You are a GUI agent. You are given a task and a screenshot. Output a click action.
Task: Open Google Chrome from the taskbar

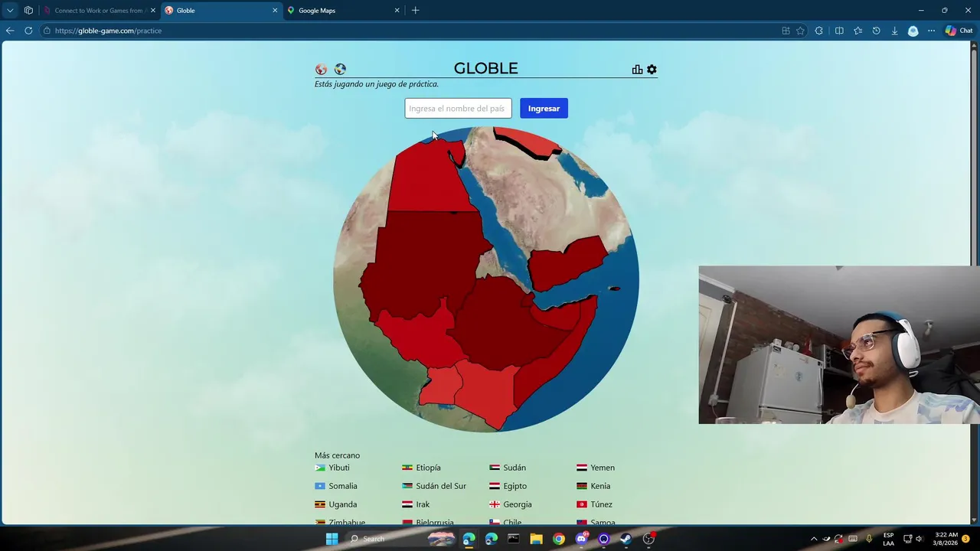[x=559, y=539]
